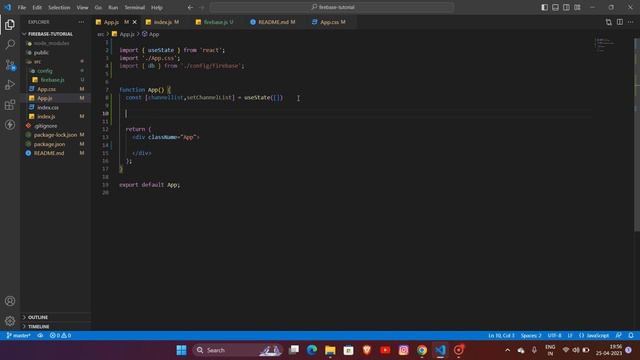Viewport: 640px width, 360px height.
Task: Click the Open Changes icon in editor toolbar
Action: pos(609,22)
